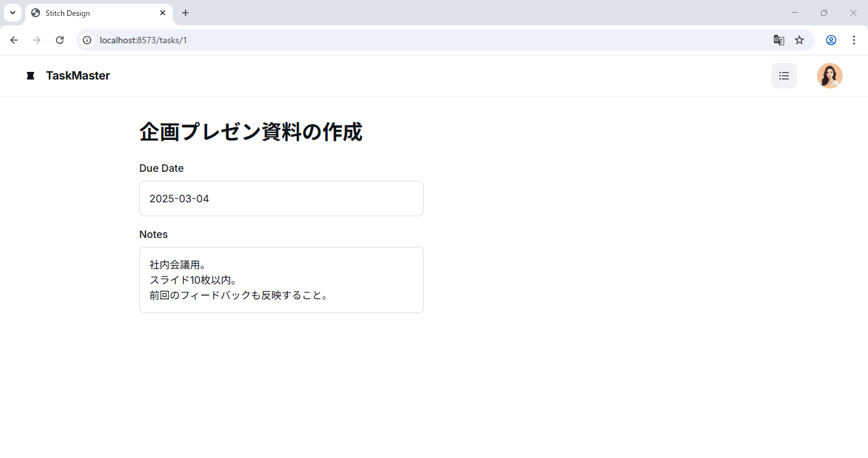Select the Stitch Design tab
This screenshot has width=868, height=458.
pyautogui.click(x=98, y=13)
